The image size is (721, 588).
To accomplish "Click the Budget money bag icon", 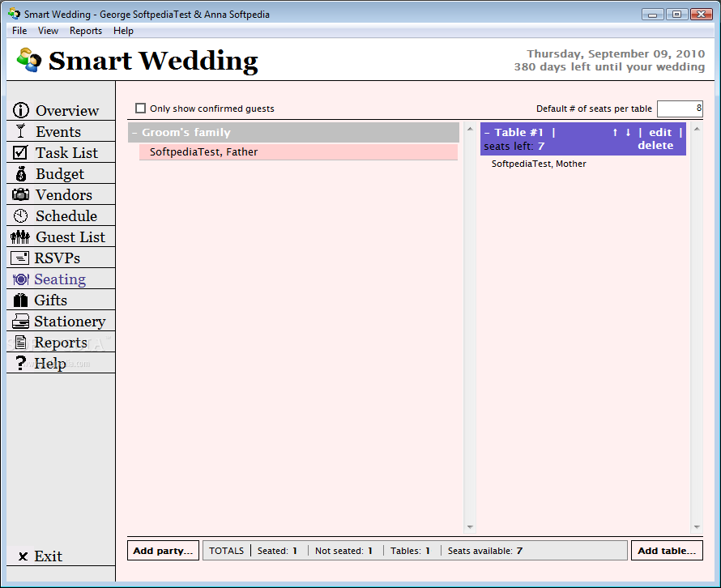I will (21, 174).
